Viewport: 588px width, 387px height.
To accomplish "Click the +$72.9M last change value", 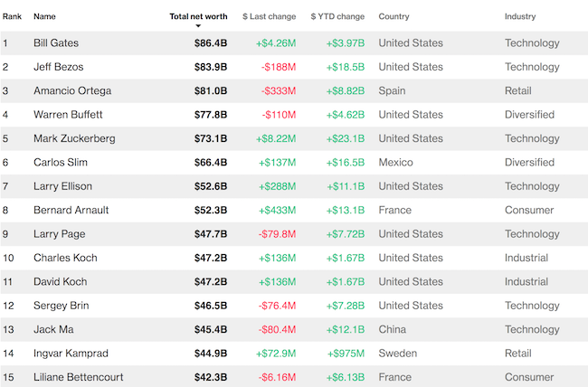I will 276,354.
